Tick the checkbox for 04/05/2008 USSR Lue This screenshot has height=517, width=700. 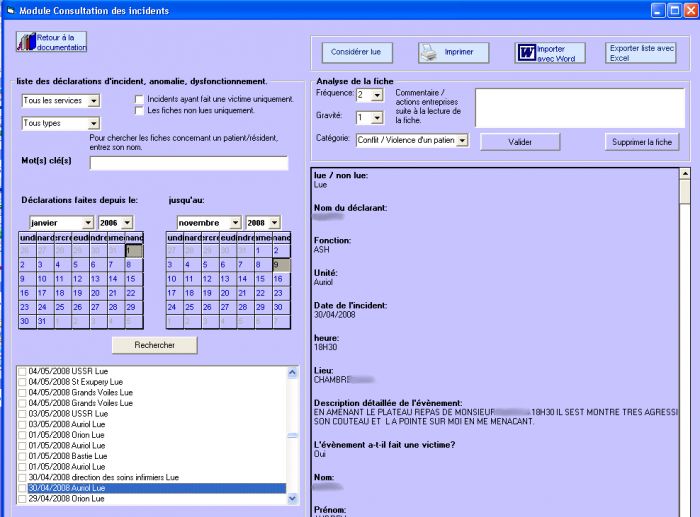[x=22, y=371]
